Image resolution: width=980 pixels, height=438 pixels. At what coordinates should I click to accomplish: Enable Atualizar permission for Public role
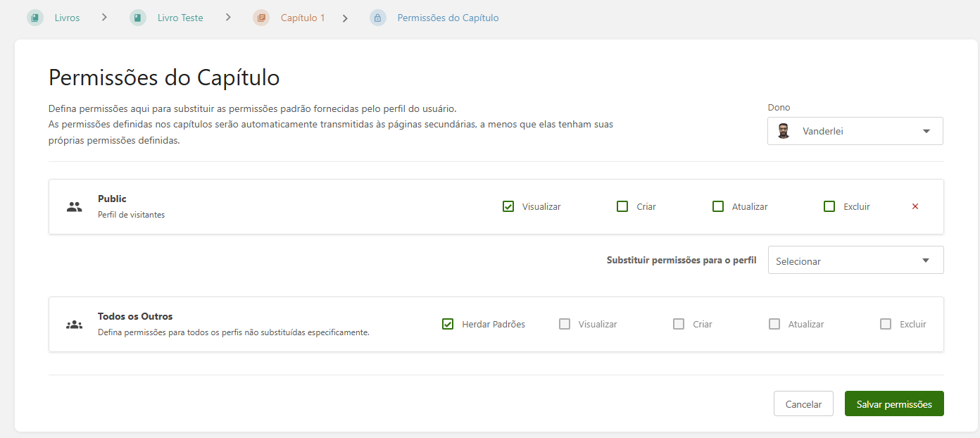point(718,206)
